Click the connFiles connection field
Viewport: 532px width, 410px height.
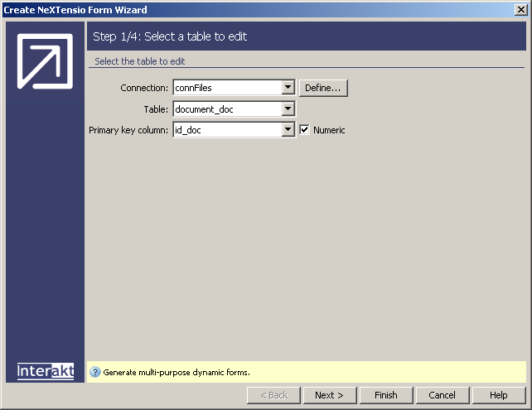click(x=226, y=88)
